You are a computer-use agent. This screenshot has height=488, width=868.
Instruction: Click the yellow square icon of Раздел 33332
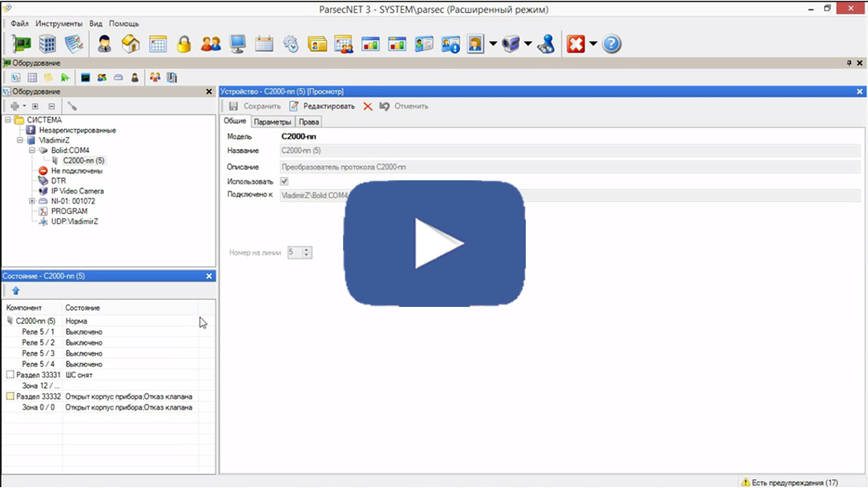tap(10, 396)
